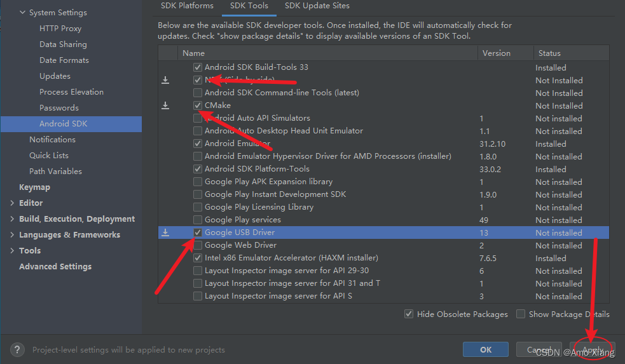Check the Show Package Details box
The height and width of the screenshot is (364, 625).
click(521, 314)
